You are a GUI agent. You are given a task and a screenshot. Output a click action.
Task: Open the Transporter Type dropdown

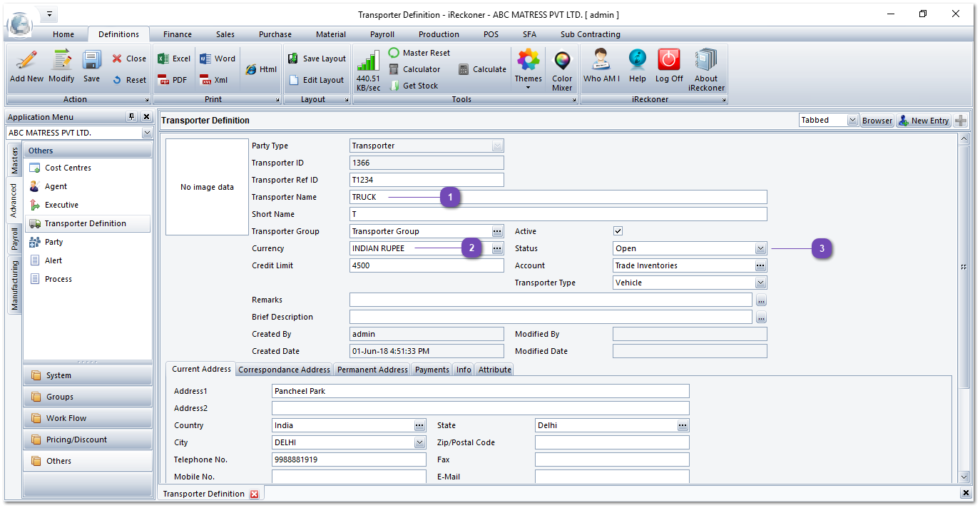point(760,283)
